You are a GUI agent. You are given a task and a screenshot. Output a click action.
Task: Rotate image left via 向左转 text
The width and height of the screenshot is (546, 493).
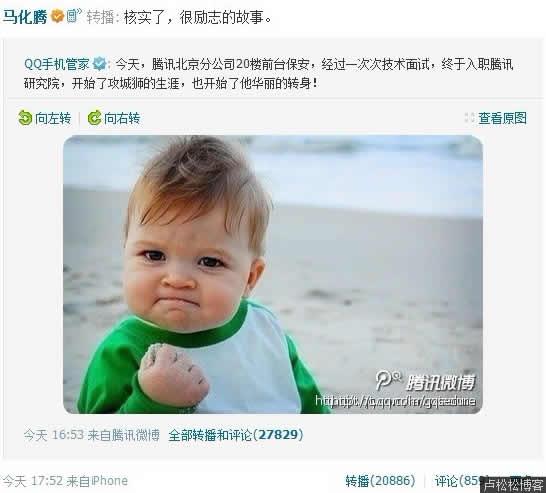click(x=53, y=118)
